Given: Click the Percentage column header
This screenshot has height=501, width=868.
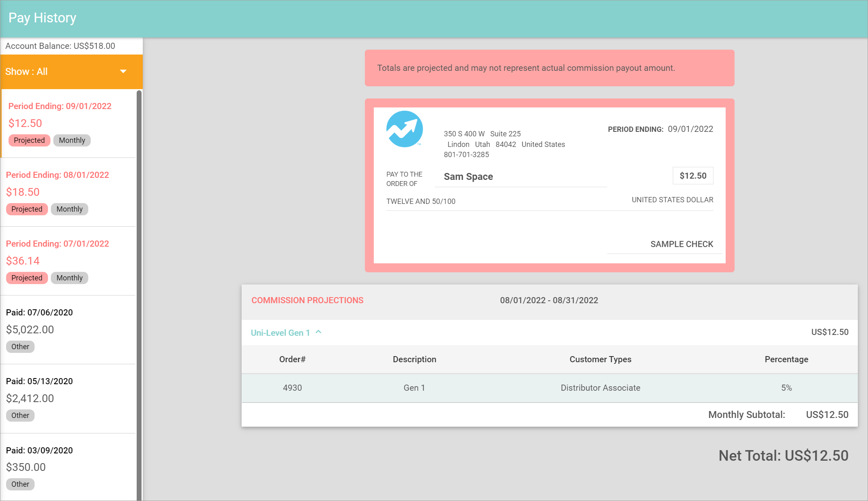Looking at the screenshot, I should [x=786, y=359].
